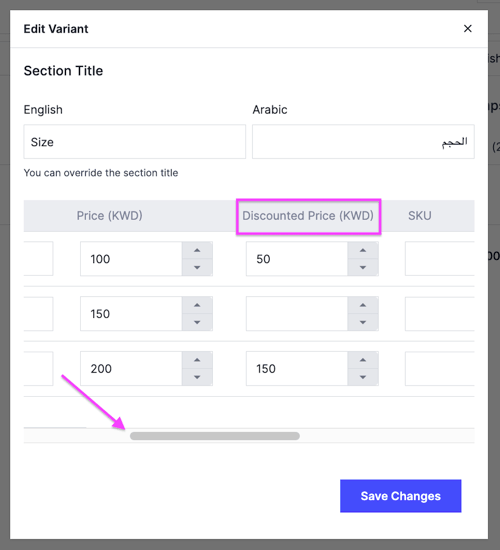Increase the empty discounted price stepper
Image resolution: width=500 pixels, height=550 pixels.
pyautogui.click(x=363, y=305)
